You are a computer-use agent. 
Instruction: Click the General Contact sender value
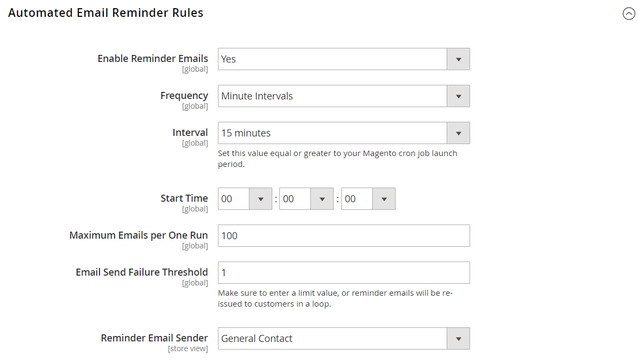256,338
